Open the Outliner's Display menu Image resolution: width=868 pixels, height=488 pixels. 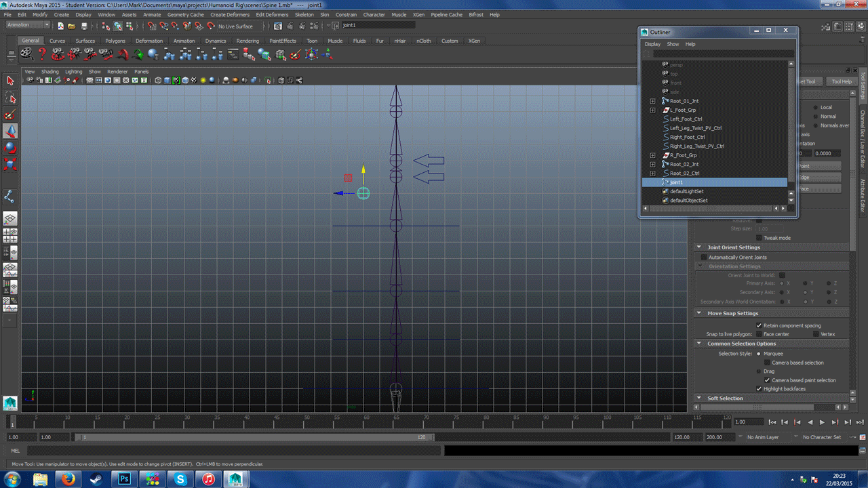point(652,43)
